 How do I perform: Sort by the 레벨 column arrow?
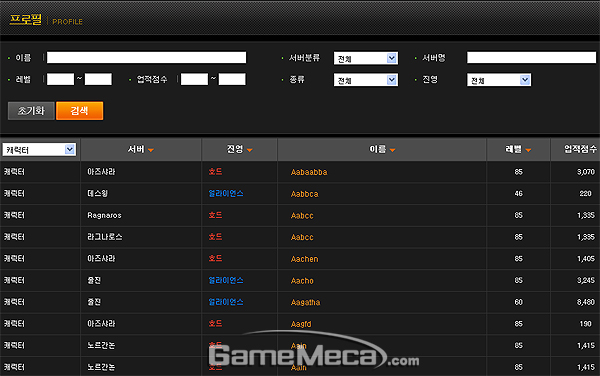coord(528,150)
